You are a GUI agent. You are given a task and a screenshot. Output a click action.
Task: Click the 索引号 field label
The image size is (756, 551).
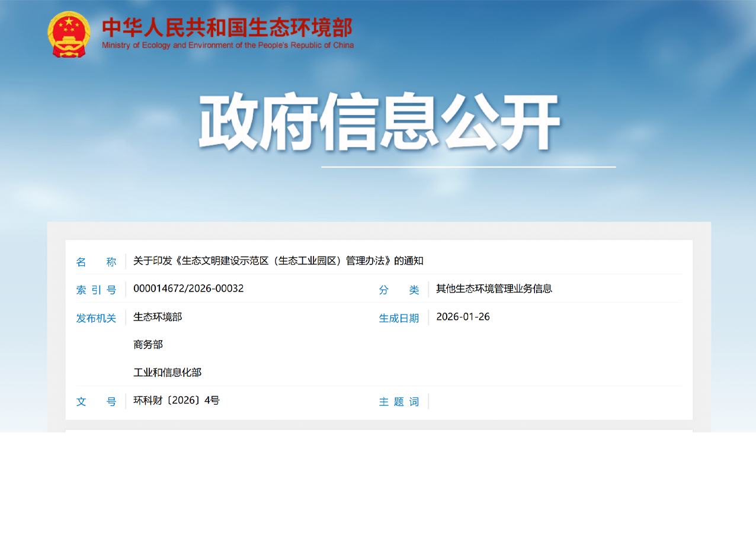pos(96,290)
